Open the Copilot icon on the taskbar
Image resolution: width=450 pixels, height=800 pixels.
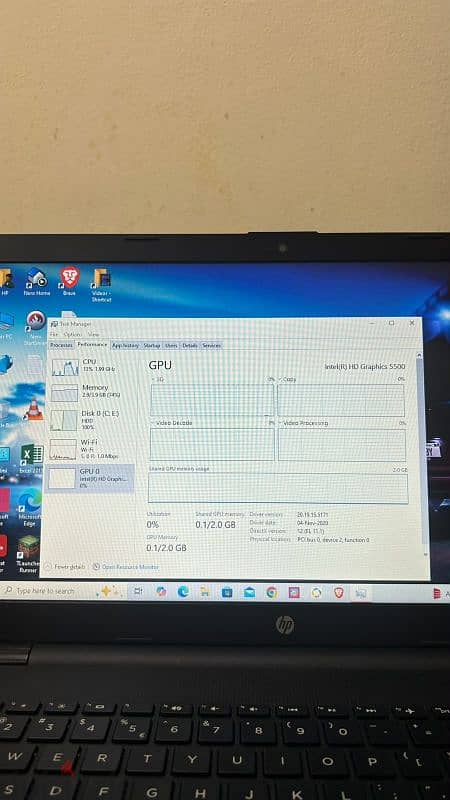(161, 591)
